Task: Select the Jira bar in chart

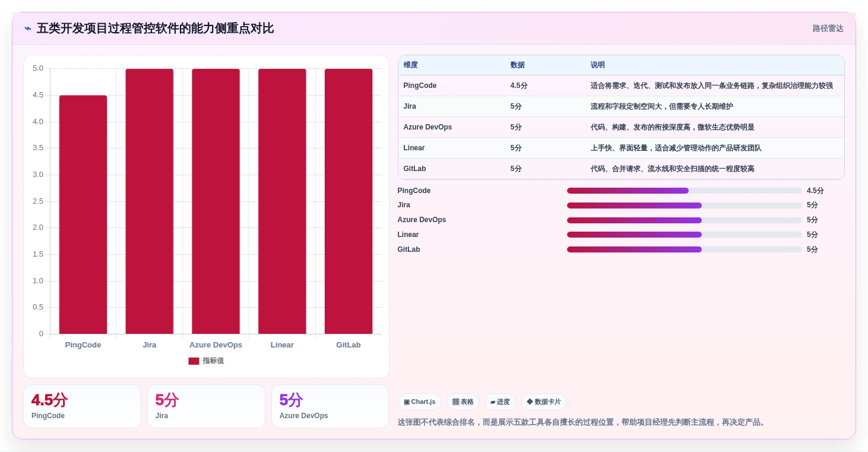Action: tap(150, 201)
